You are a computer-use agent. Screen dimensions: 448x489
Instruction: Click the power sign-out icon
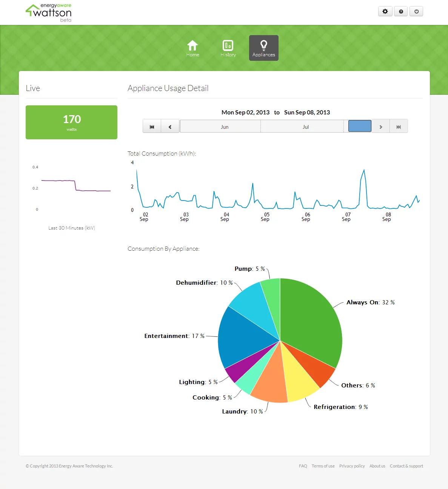click(416, 11)
